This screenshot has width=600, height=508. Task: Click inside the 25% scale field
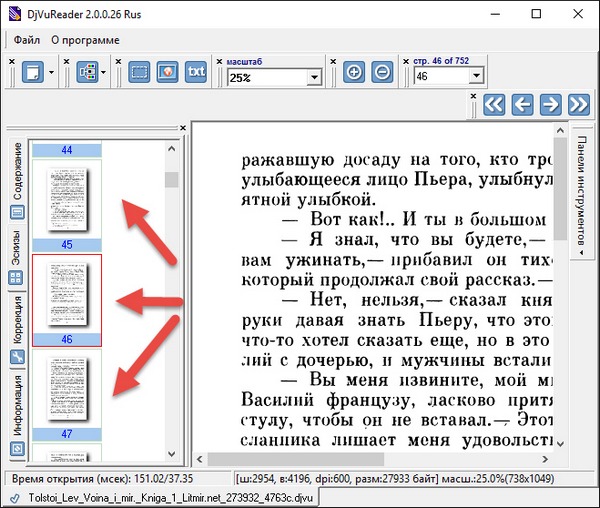[x=267, y=78]
